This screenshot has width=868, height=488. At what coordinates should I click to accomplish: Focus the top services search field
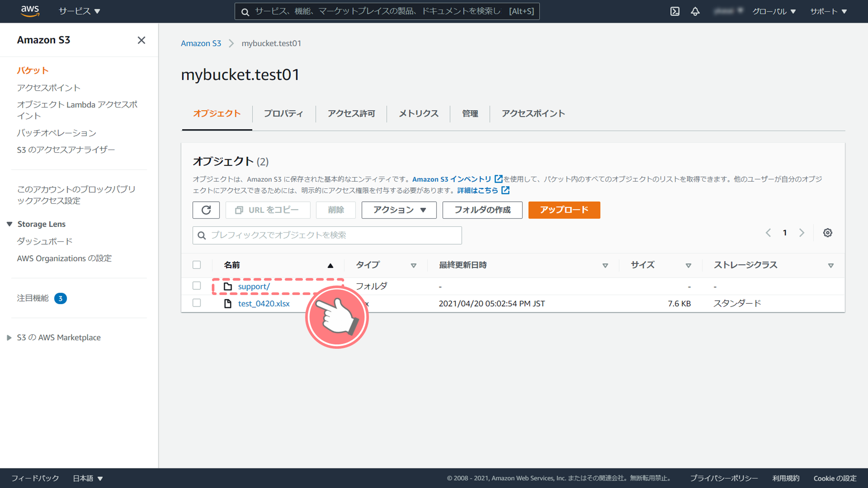(x=387, y=11)
